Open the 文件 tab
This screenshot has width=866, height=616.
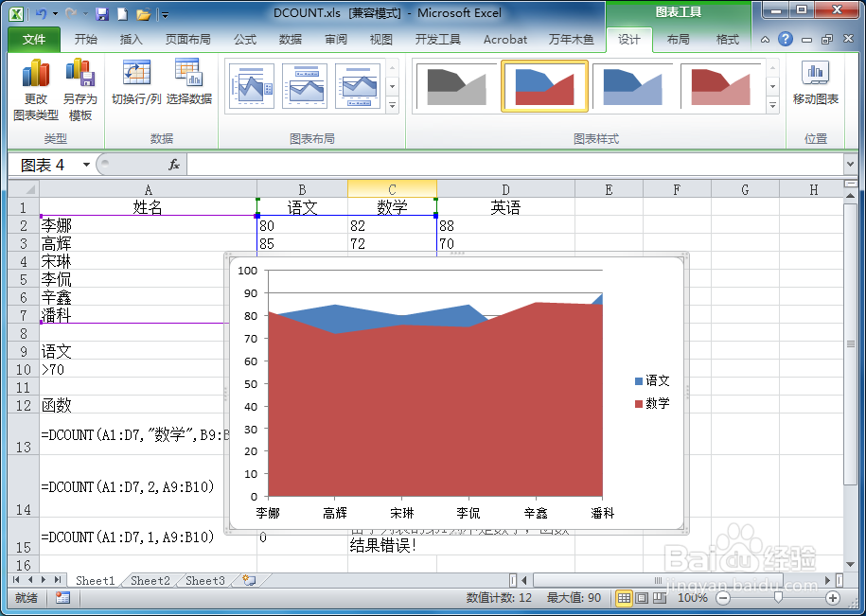34,39
